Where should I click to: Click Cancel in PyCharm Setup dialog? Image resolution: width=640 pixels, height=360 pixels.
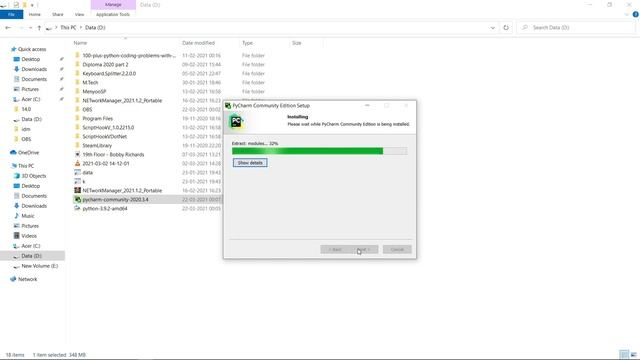point(397,249)
